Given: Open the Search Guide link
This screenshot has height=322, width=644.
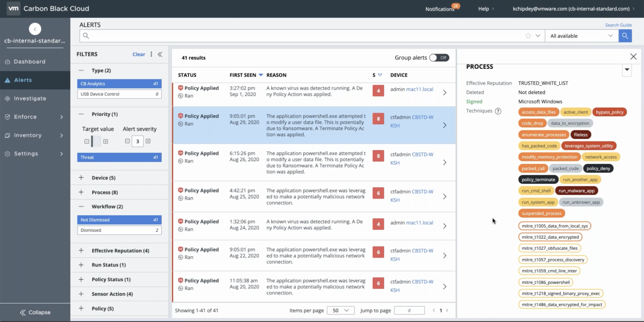Looking at the screenshot, I should click(x=618, y=25).
